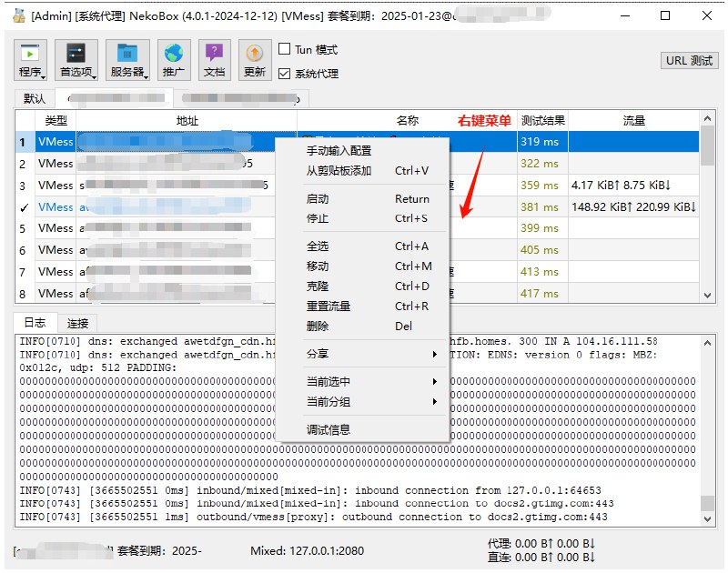
Task: Click 调试信息 in context menu
Action: 329,430
